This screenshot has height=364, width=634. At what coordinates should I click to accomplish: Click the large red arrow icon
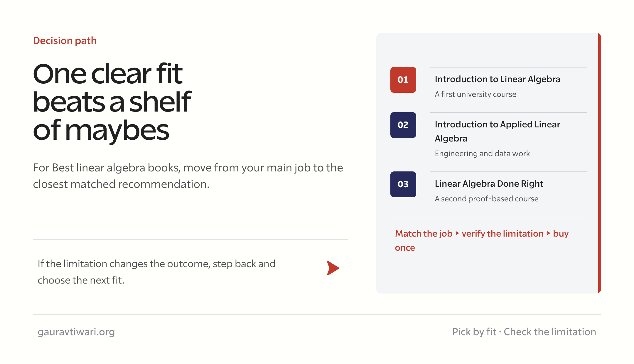(x=333, y=268)
